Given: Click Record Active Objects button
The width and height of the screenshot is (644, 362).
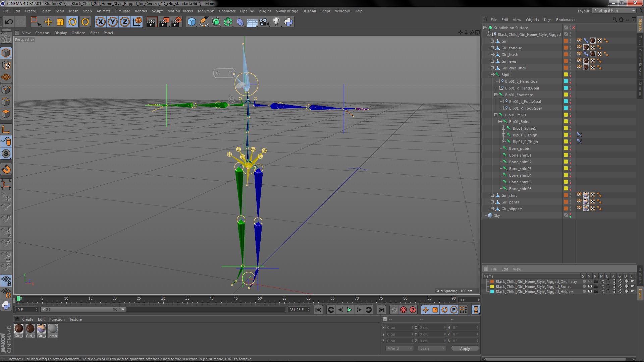Looking at the screenshot, I should point(394,310).
